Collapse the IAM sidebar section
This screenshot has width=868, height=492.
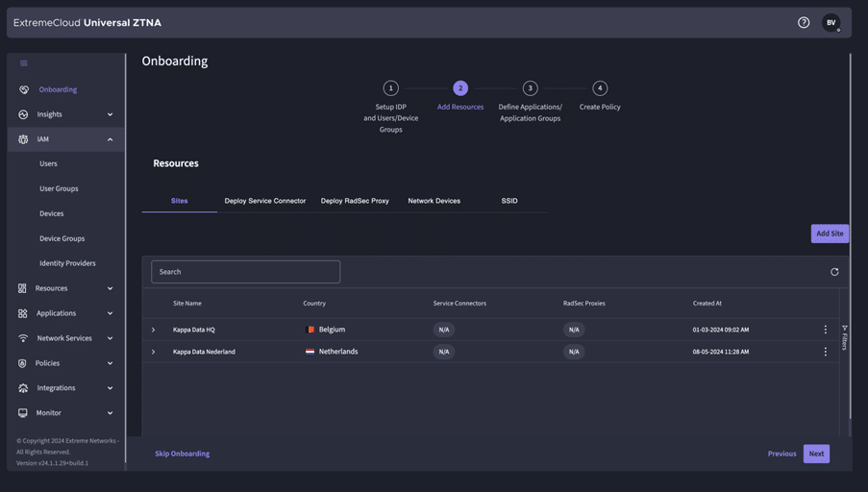tap(110, 139)
